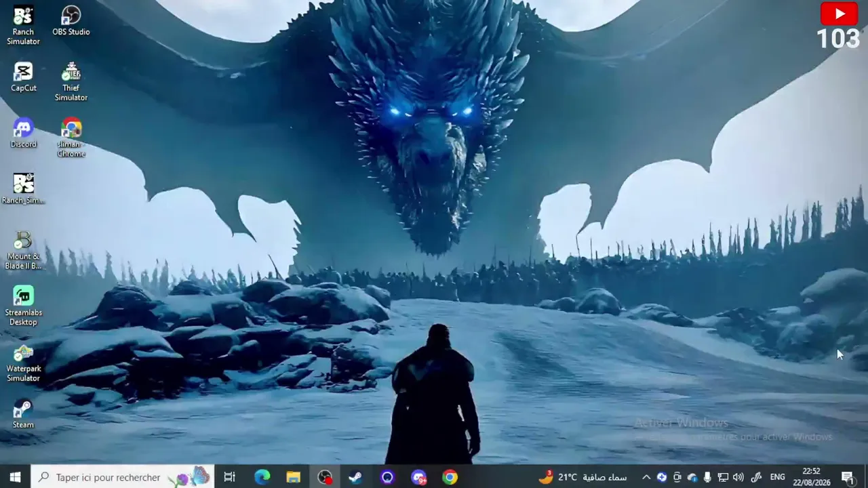Switch the ENG input language
The height and width of the screenshot is (488, 868).
coord(778,477)
